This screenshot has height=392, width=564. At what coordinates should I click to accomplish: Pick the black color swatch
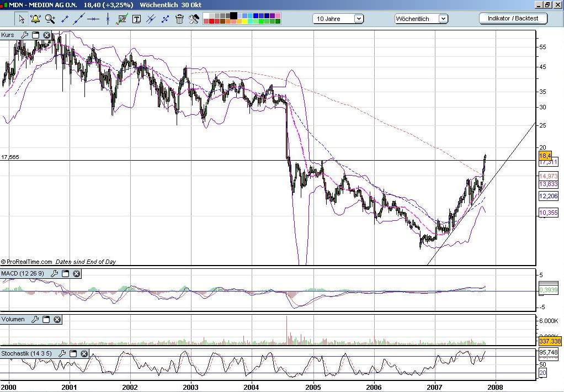click(234, 15)
